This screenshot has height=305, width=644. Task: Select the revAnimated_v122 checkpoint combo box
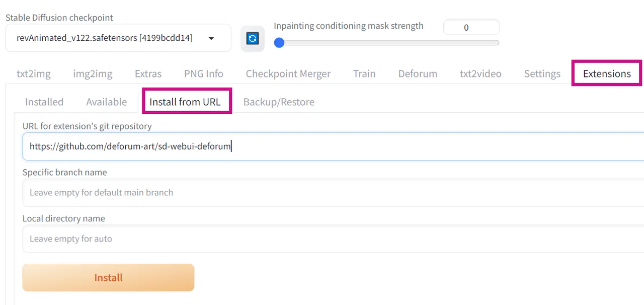click(118, 38)
